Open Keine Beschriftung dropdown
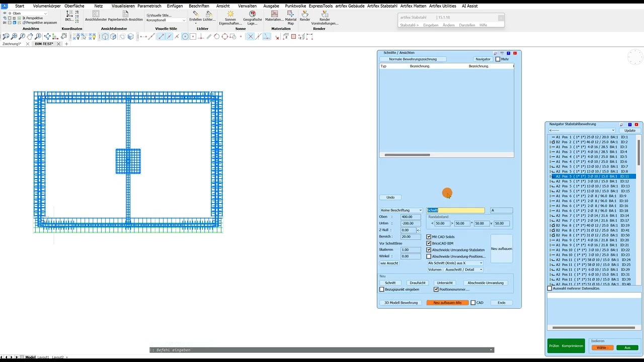644x362 pixels. coord(401,210)
